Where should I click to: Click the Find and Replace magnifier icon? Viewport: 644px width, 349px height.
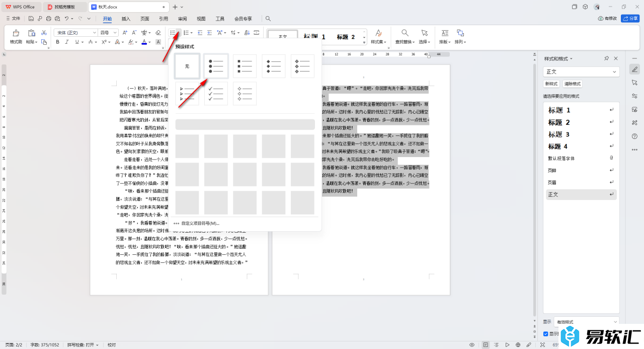point(405,33)
